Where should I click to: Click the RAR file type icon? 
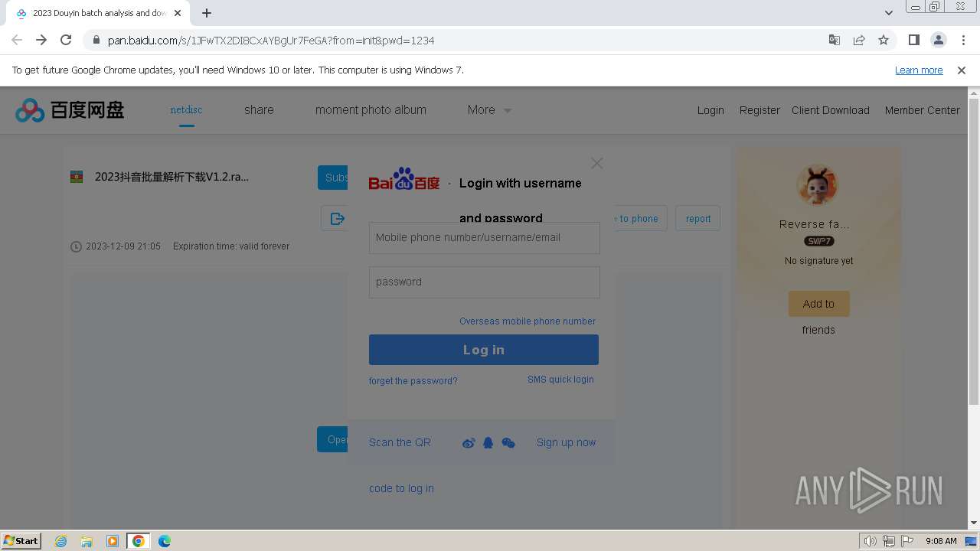click(x=77, y=177)
